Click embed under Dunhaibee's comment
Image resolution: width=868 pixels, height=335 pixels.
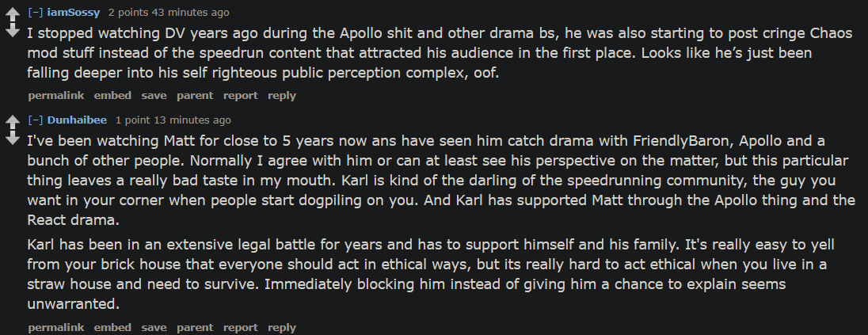(113, 327)
